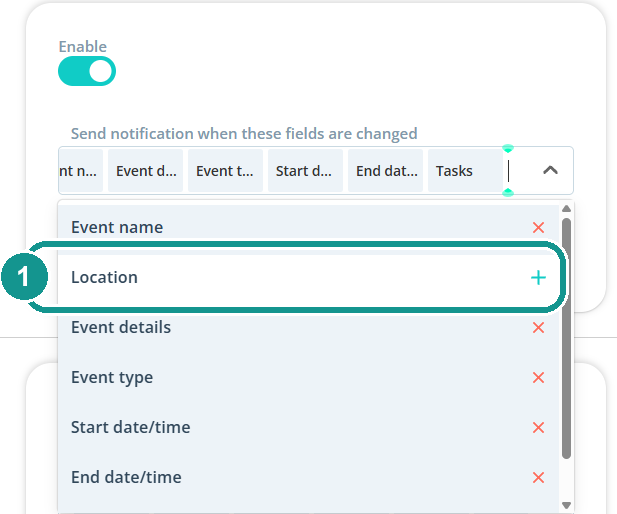Click the 'End dat...' selected chip

(385, 171)
